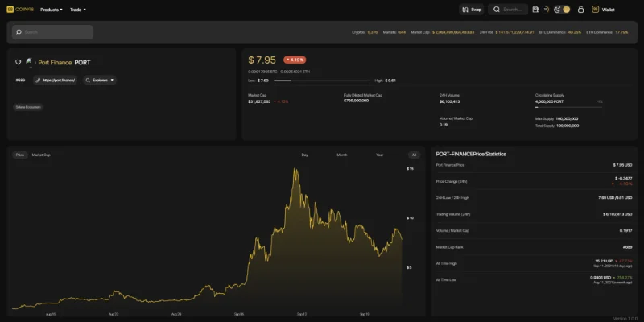Open the Products menu
Image resolution: width=644 pixels, height=322 pixels.
tap(52, 10)
